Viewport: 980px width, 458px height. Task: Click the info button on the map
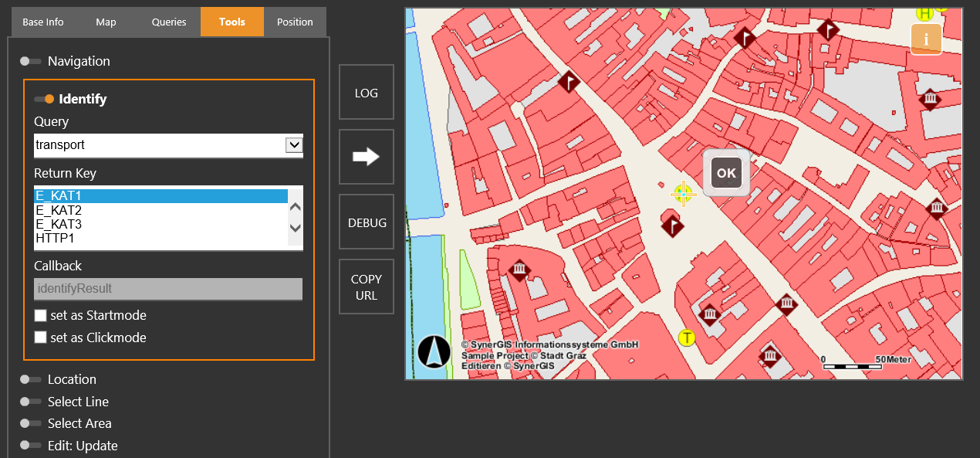tap(926, 39)
